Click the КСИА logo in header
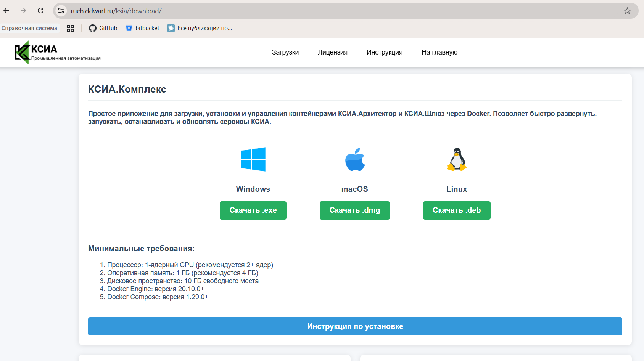Image resolution: width=644 pixels, height=361 pixels. [x=57, y=53]
